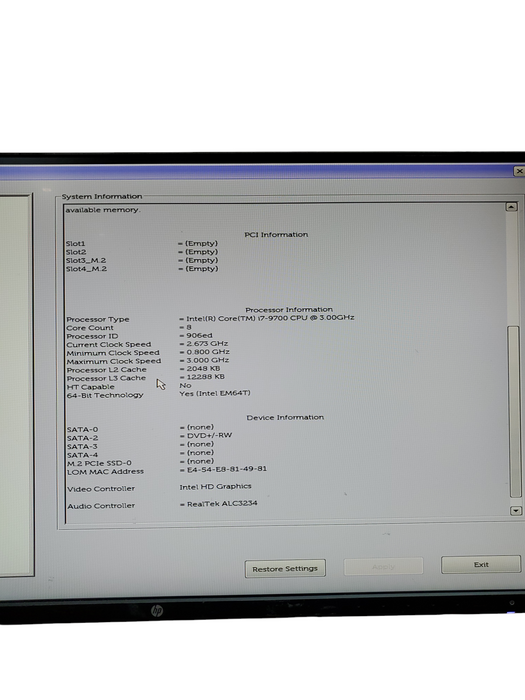The width and height of the screenshot is (525, 700).
Task: Click the M.2 PCIe SSD-0 label
Action: click(x=99, y=463)
